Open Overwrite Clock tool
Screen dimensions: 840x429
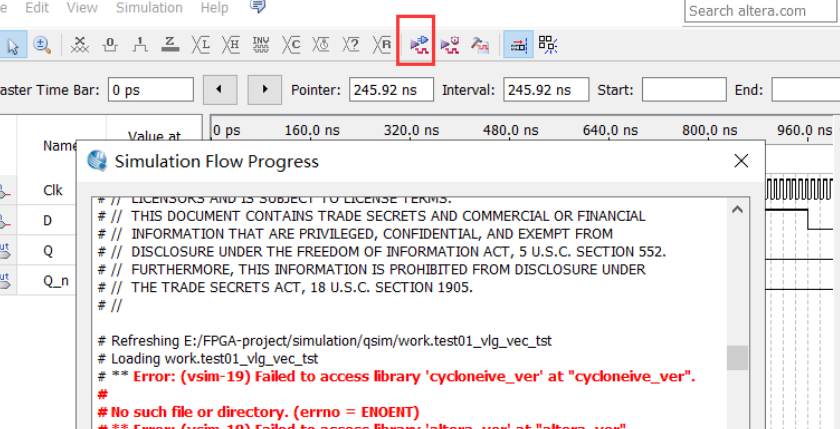[x=321, y=45]
